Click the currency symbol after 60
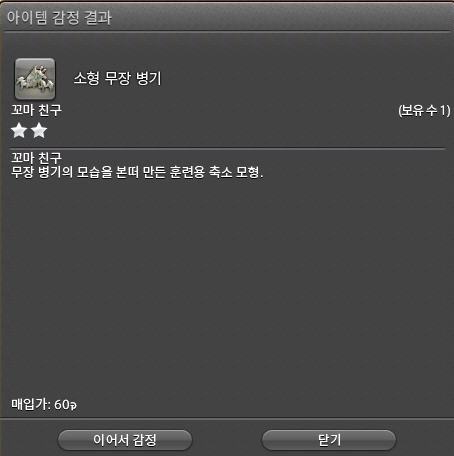This screenshot has width=454, height=456. coord(73,405)
